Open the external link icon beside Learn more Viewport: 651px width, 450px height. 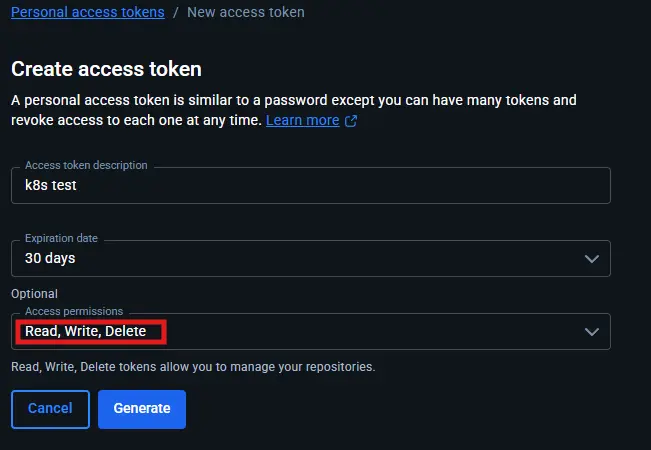(351, 121)
